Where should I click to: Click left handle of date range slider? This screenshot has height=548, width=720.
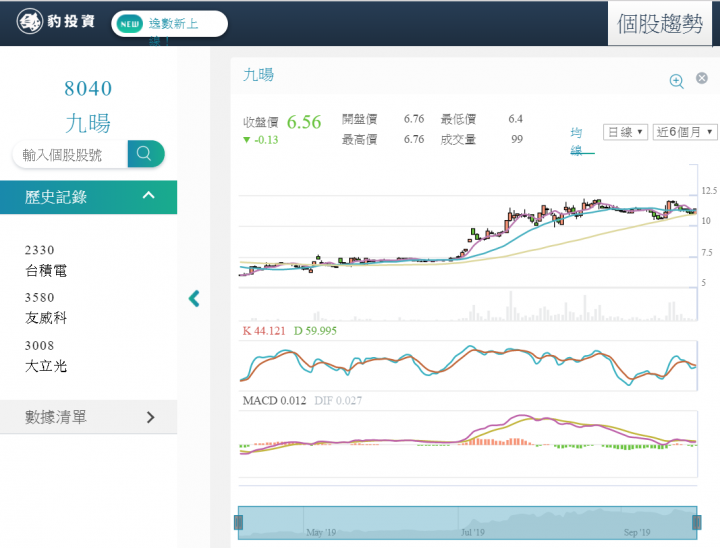(238, 522)
